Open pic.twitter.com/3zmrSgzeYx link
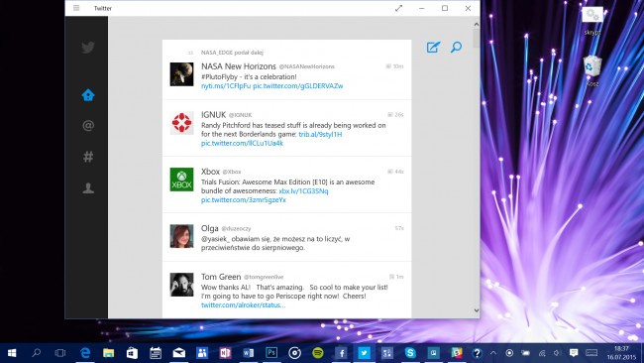 tap(244, 200)
